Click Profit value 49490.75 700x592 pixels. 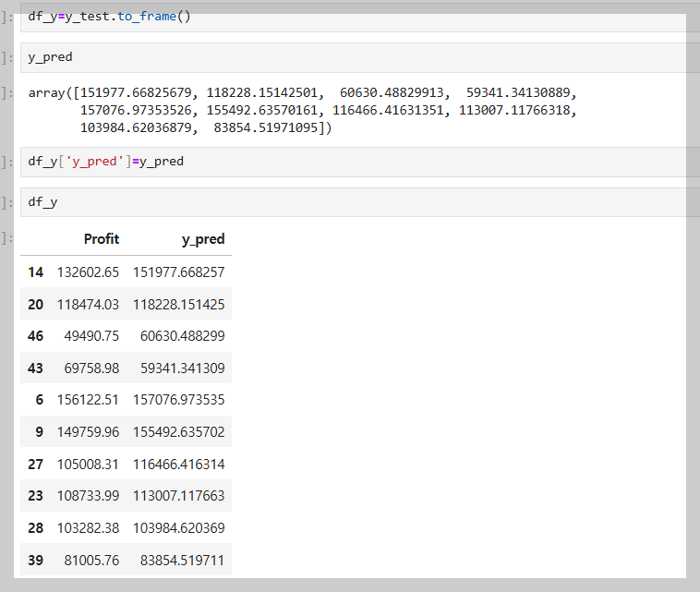click(91, 336)
